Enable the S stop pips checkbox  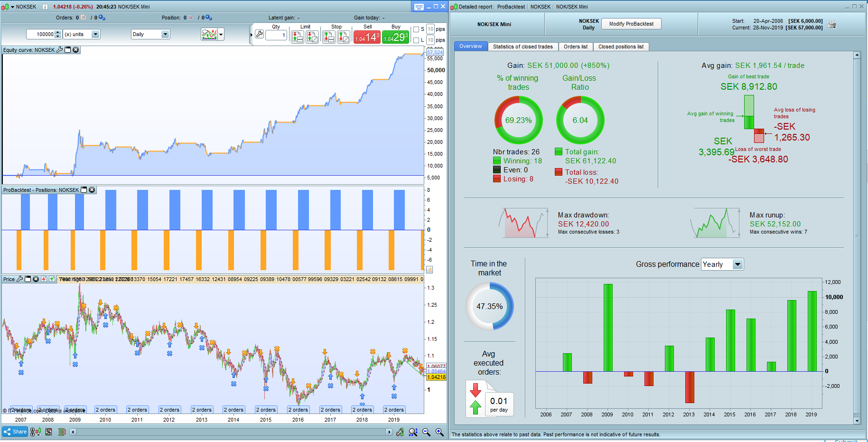click(x=416, y=29)
